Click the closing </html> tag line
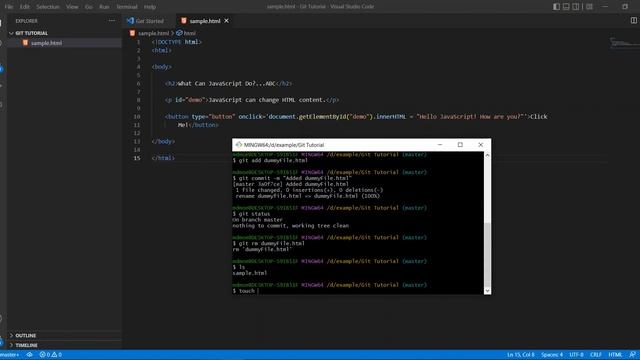 click(x=163, y=158)
